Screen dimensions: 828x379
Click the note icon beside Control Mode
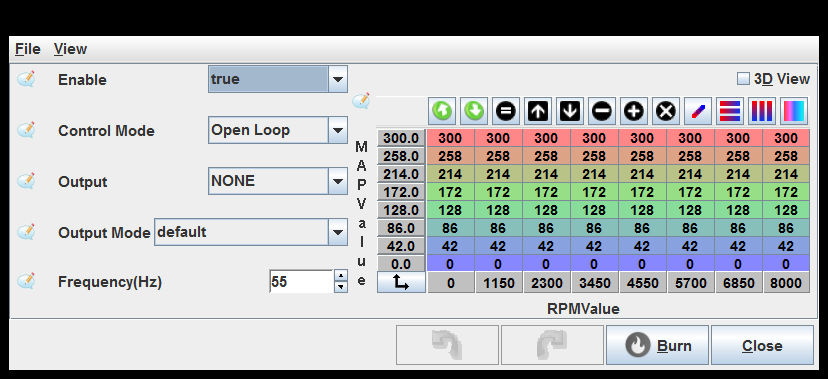click(26, 130)
